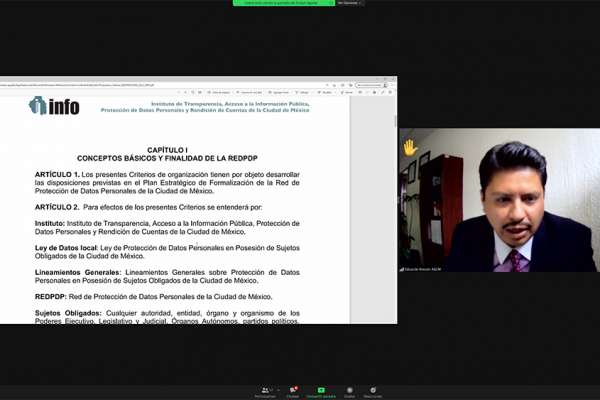Open the Reacciones menu
The image size is (600, 400).
(x=373, y=392)
